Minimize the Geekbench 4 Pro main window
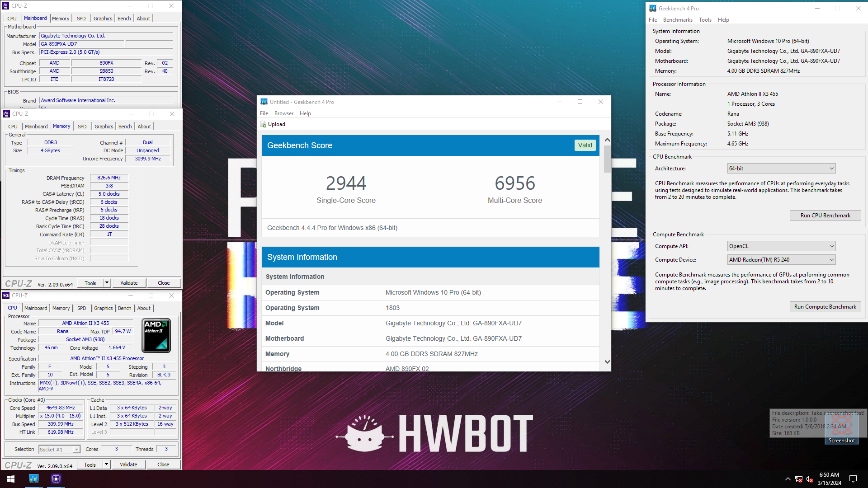 [x=817, y=8]
